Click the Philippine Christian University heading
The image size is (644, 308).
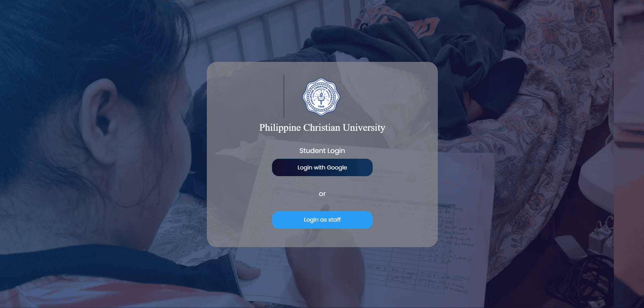322,128
